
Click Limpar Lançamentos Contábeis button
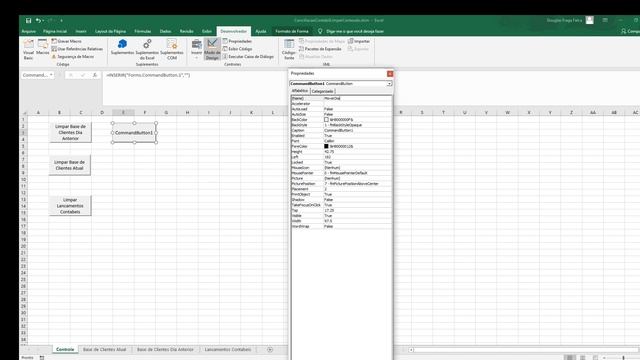coord(70,206)
